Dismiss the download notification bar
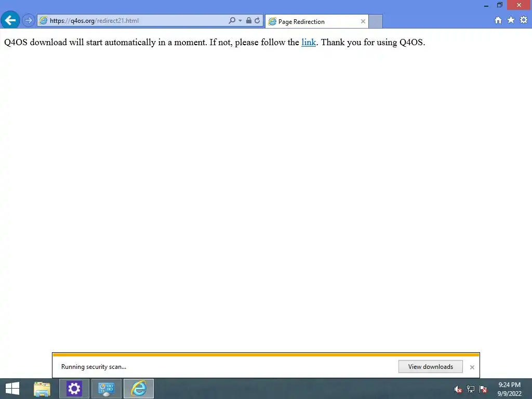The width and height of the screenshot is (532, 399). pyautogui.click(x=472, y=367)
